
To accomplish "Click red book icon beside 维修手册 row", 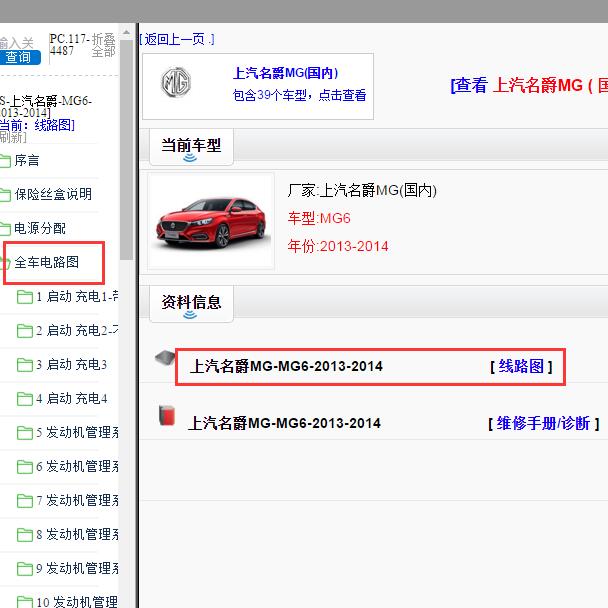I will point(167,415).
